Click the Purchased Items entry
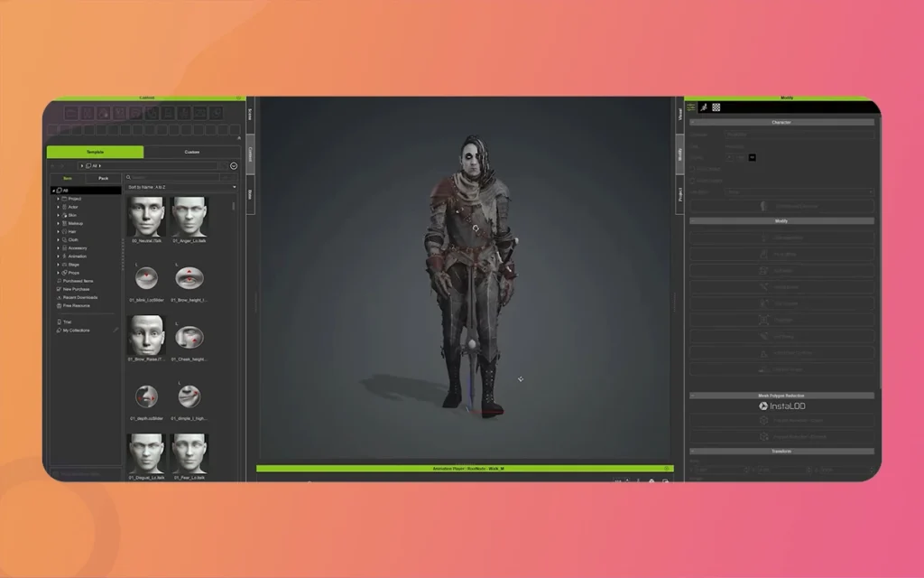This screenshot has height=578, width=924. point(78,281)
